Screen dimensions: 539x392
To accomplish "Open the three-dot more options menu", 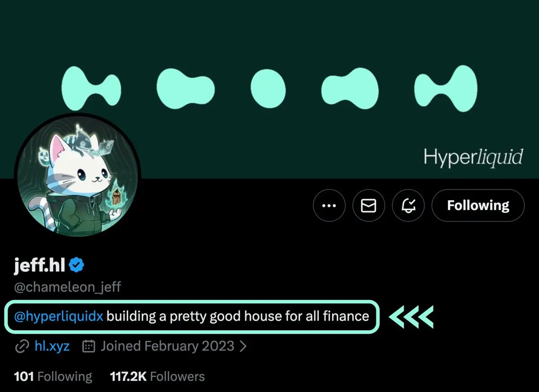I will click(329, 206).
